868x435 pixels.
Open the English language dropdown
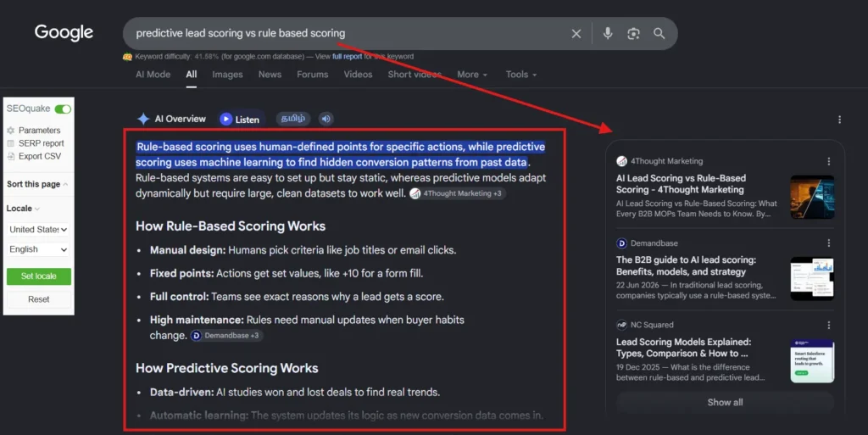(38, 249)
